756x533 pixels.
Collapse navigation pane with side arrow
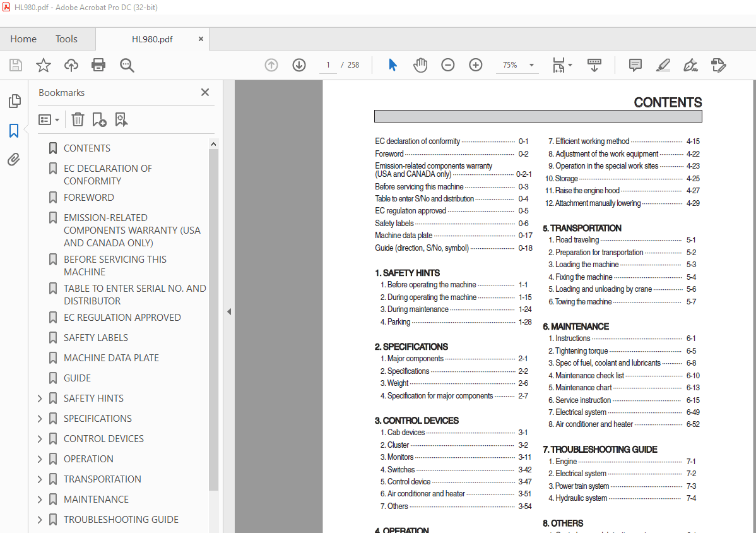229,311
